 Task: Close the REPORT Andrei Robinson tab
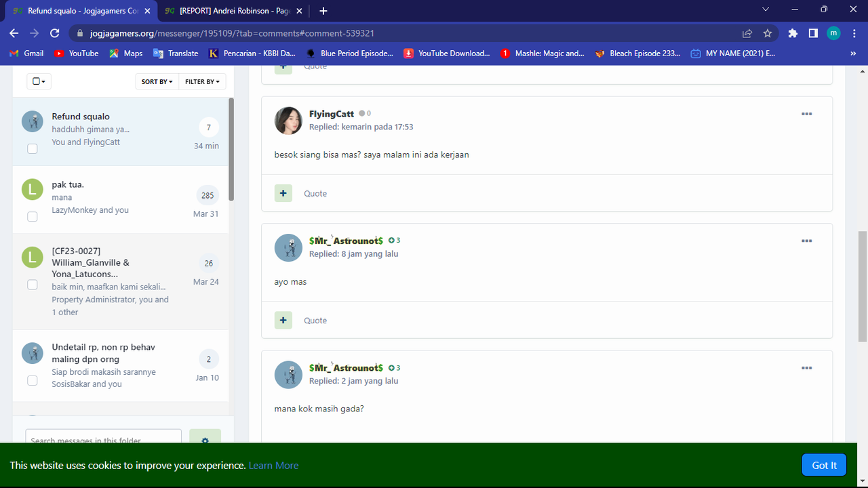(x=299, y=11)
